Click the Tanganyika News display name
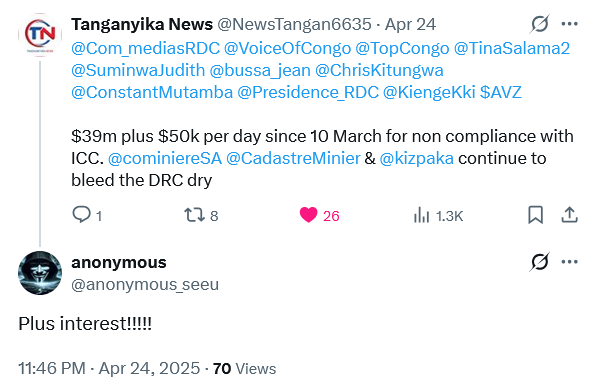 coord(142,25)
